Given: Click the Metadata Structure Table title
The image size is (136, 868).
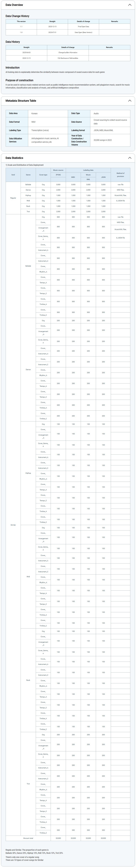Looking at the screenshot, I should coord(21,101).
